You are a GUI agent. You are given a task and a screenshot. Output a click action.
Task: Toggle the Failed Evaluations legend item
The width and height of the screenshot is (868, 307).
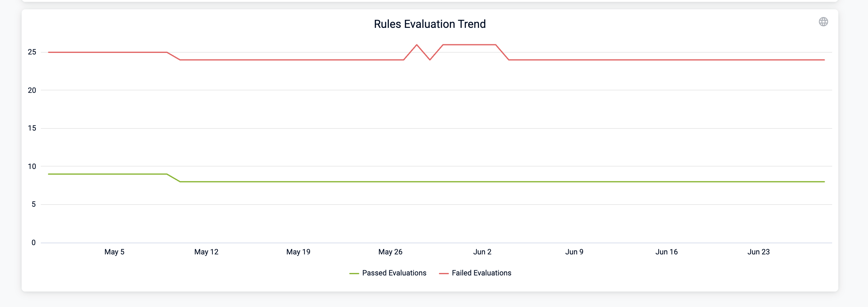click(481, 273)
